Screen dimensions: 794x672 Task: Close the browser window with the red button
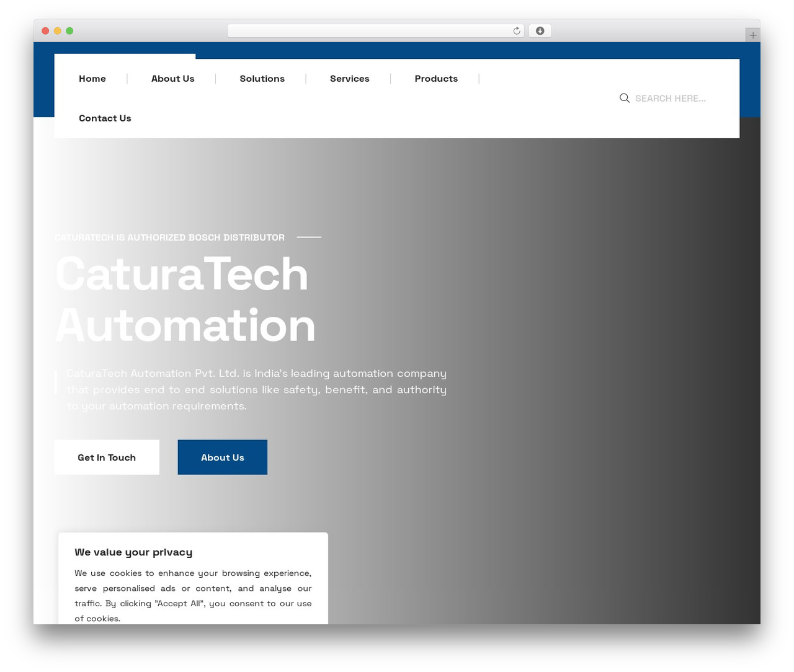[45, 31]
